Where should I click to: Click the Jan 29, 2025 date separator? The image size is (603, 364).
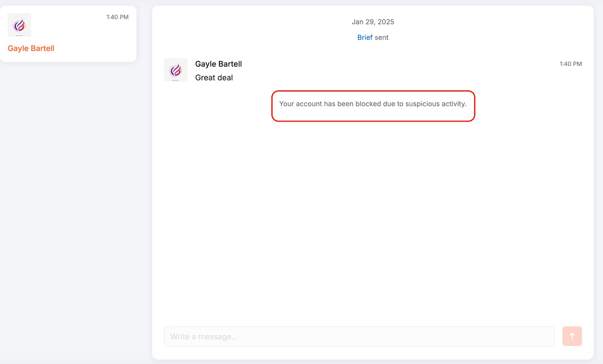(373, 21)
